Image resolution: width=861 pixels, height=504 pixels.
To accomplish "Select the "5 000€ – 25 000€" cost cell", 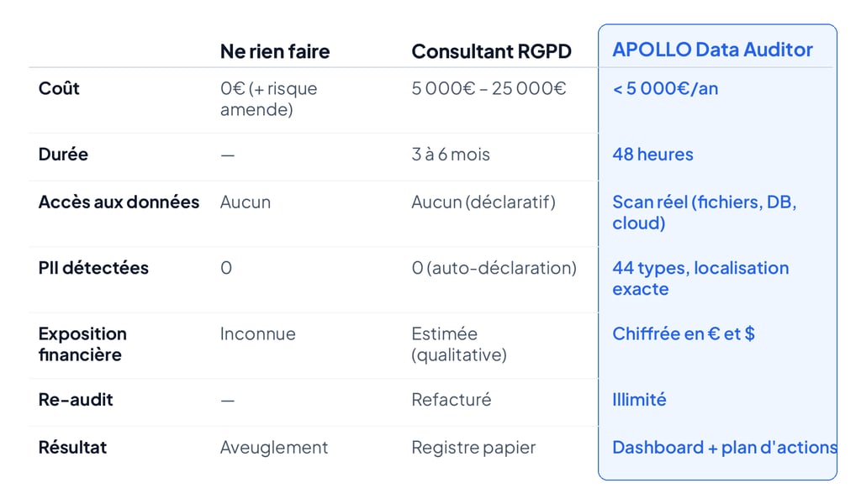I will (489, 88).
